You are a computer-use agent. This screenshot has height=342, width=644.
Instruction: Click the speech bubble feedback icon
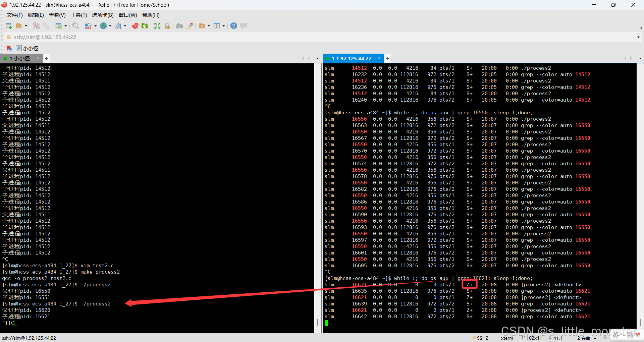(244, 26)
